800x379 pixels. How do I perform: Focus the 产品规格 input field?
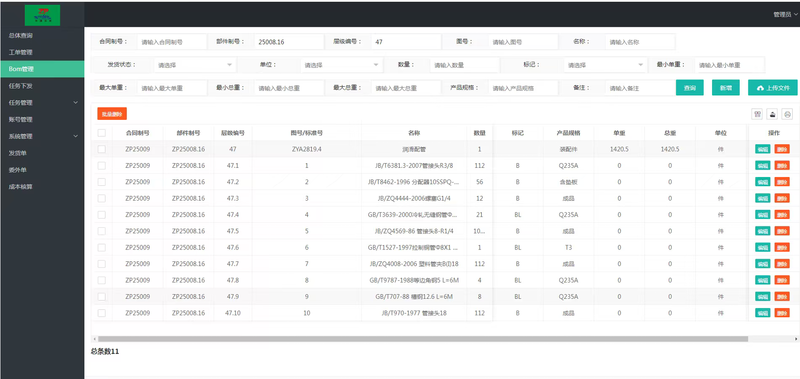[x=523, y=88]
